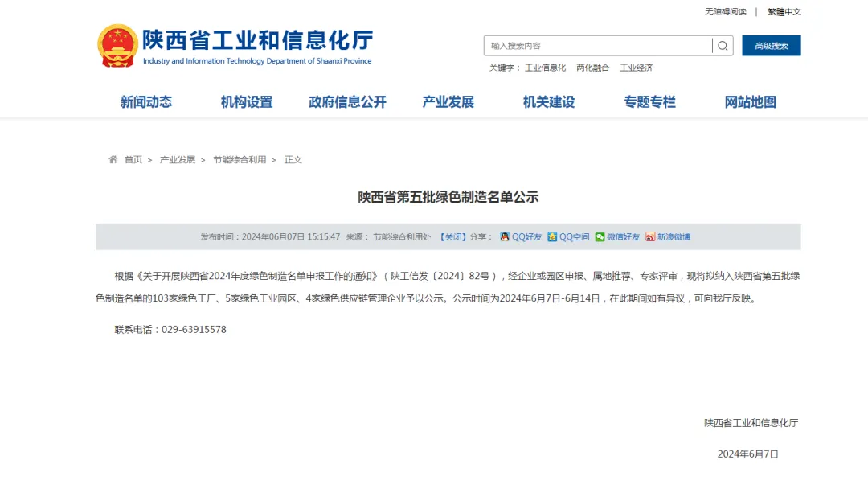Screen dimensions: 868x485
Task: Click the national emblem site logo
Action: point(116,44)
